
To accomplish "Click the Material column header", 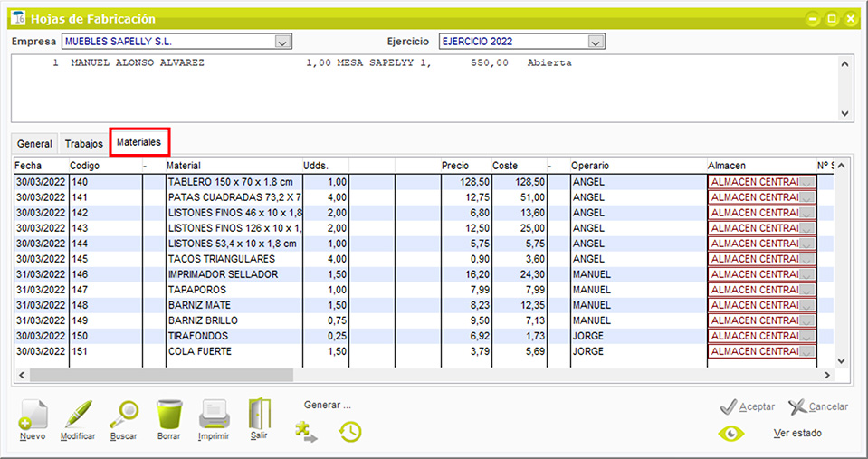I will coord(234,166).
